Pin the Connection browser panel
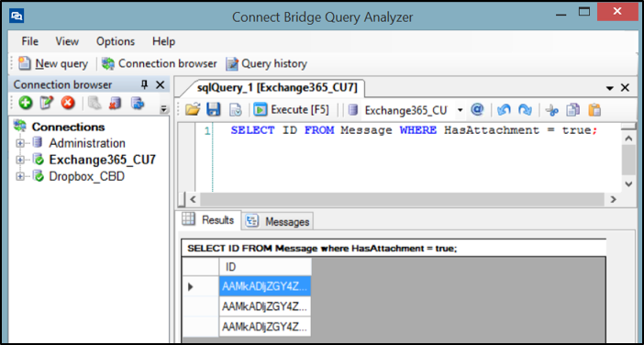Viewport: 644px width, 345px height. point(144,85)
